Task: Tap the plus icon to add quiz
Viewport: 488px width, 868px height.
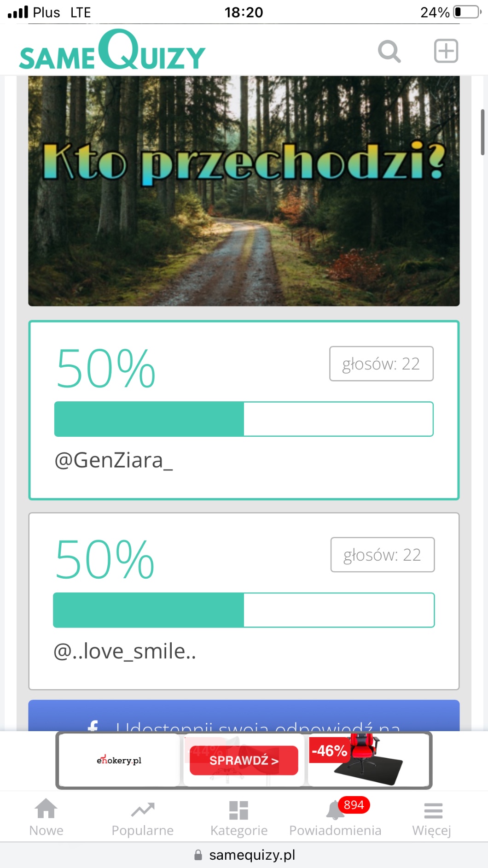Action: pos(446,51)
